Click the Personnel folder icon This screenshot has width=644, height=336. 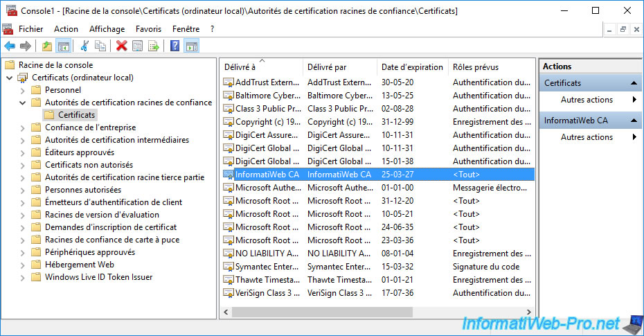tap(36, 90)
